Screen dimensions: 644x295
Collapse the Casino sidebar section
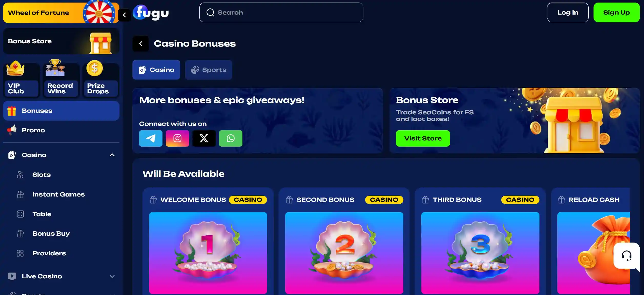tap(112, 155)
